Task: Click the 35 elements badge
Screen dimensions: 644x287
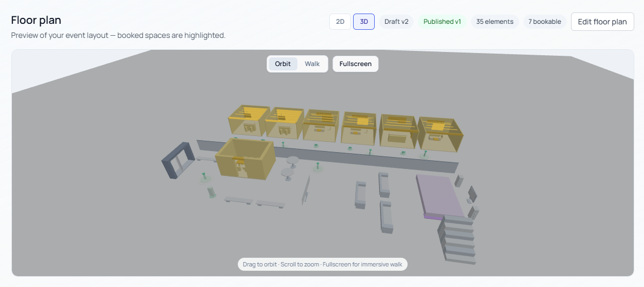Action: point(495,22)
